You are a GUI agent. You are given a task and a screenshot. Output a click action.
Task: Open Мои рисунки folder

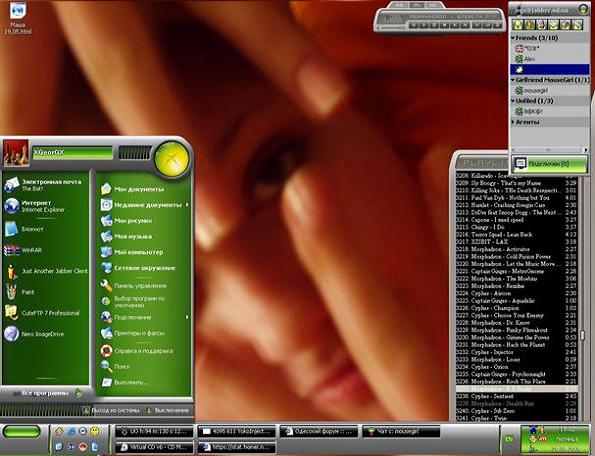[x=144, y=220]
